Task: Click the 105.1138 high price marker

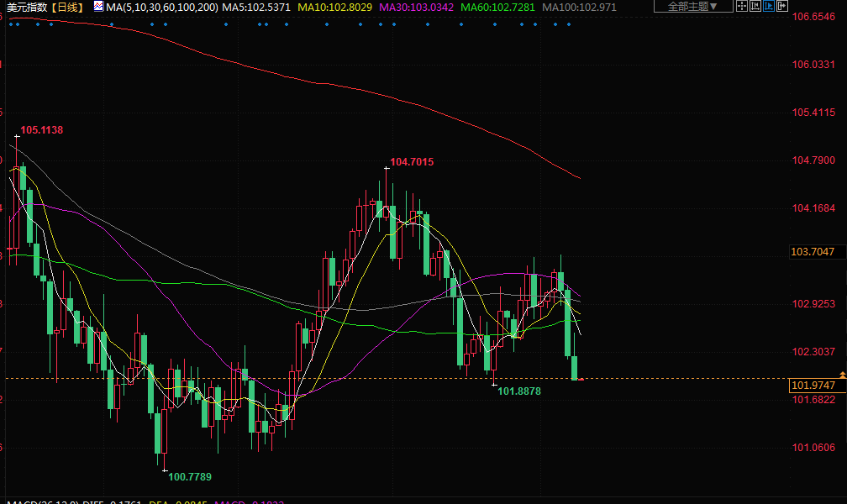Action: pyautogui.click(x=42, y=130)
